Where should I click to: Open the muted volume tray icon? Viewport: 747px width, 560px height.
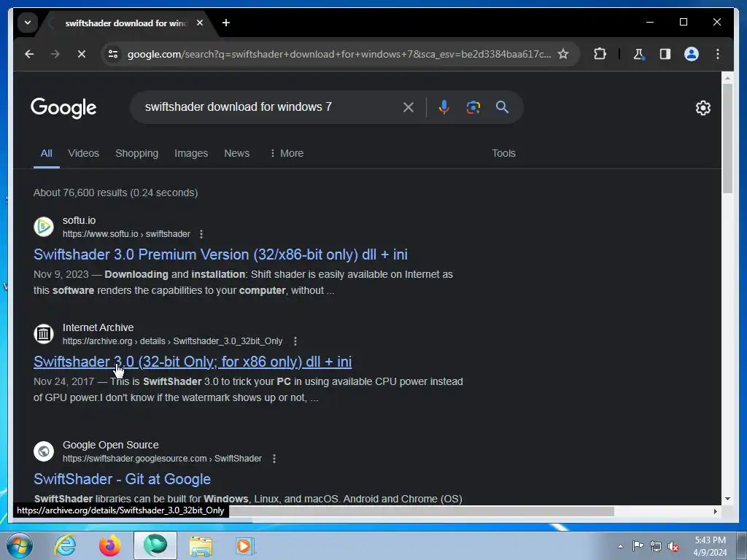point(673,546)
